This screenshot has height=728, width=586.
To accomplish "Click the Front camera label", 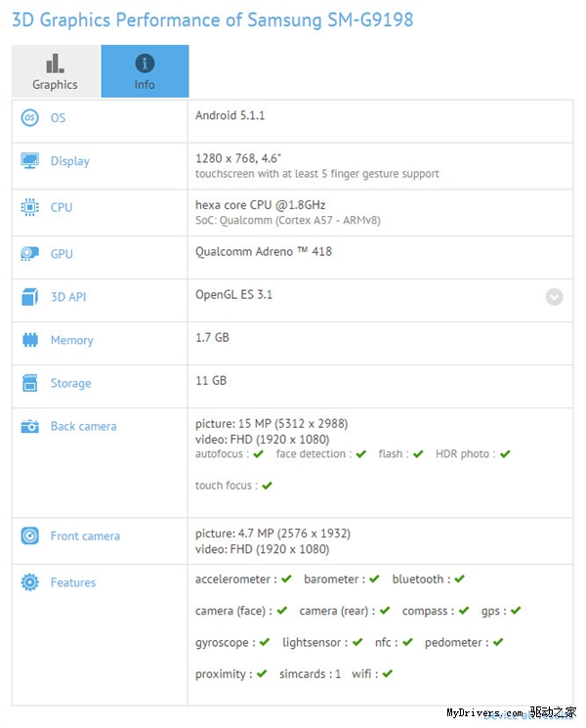I will (x=85, y=536).
